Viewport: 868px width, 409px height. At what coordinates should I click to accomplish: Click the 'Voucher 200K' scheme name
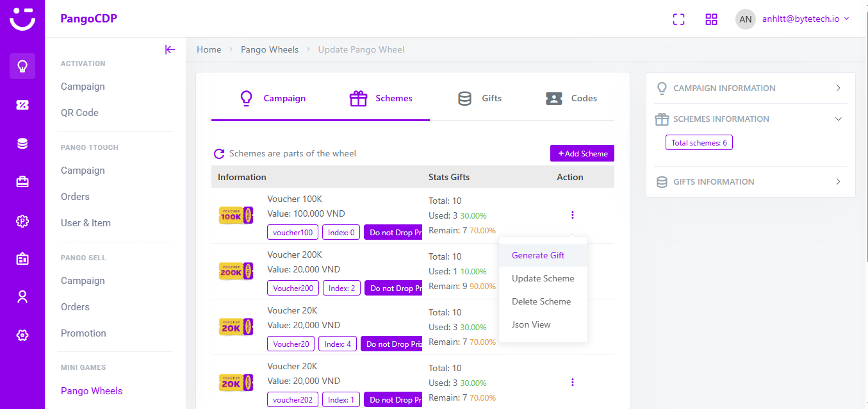pyautogui.click(x=295, y=255)
